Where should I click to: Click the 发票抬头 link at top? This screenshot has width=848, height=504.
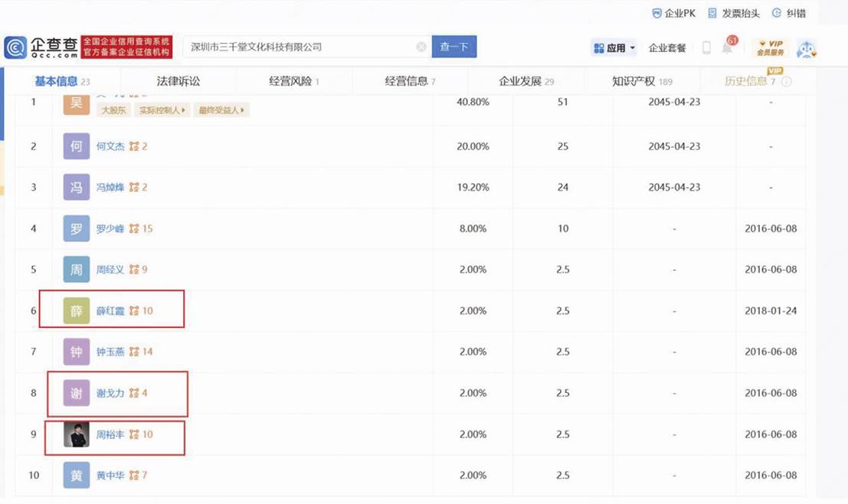734,13
